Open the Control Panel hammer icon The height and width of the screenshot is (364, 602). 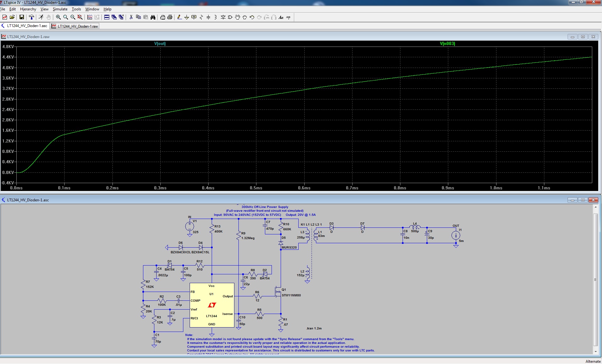click(x=31, y=17)
